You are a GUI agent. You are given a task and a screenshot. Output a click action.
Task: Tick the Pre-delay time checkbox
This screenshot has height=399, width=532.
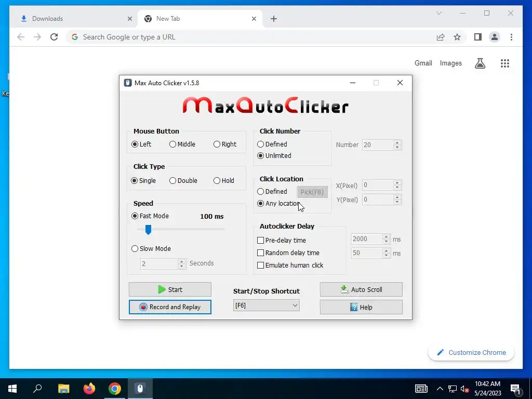pos(261,240)
